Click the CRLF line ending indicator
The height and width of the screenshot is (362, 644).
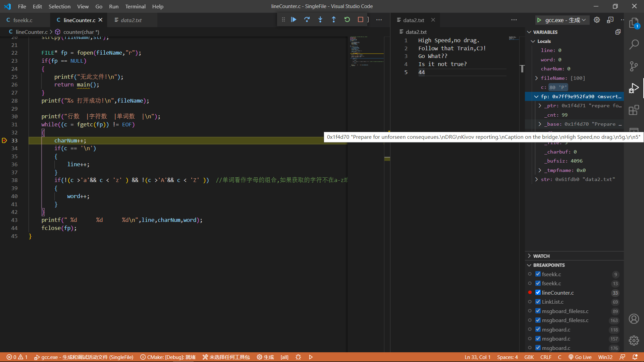(x=546, y=357)
